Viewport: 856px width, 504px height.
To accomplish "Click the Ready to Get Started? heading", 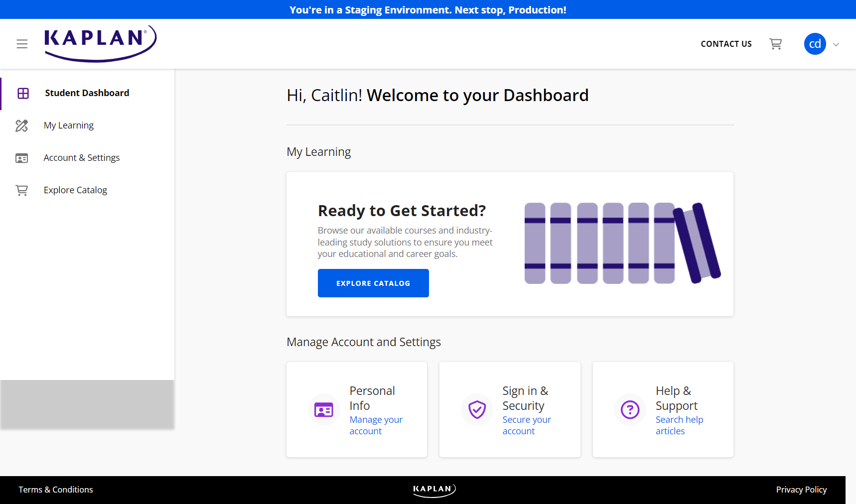I will (x=402, y=211).
